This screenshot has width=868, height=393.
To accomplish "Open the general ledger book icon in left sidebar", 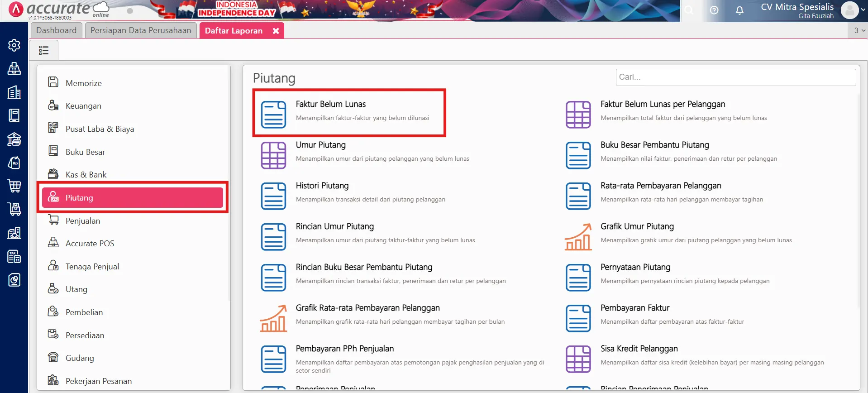I will click(14, 115).
